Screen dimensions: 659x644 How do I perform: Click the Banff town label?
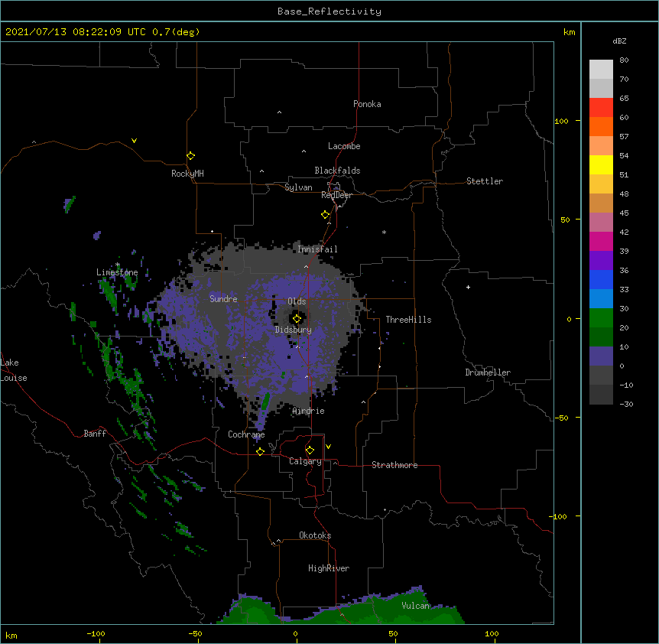pyautogui.click(x=95, y=434)
